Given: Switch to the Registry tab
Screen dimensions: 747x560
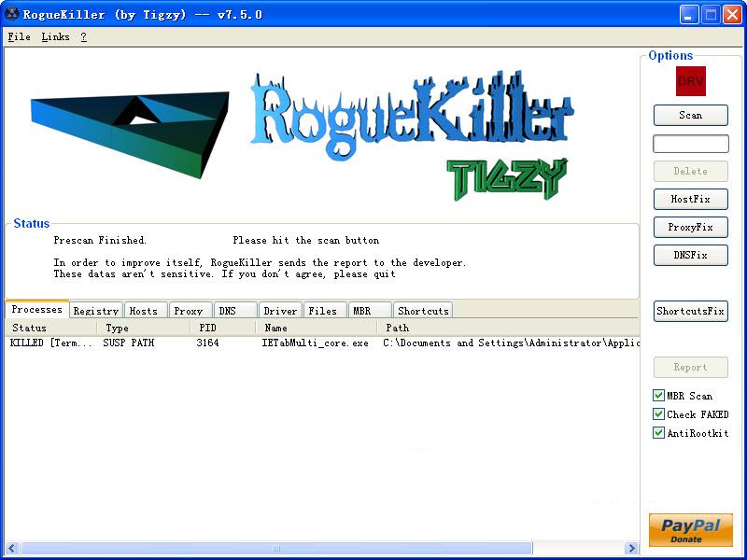Looking at the screenshot, I should (95, 310).
